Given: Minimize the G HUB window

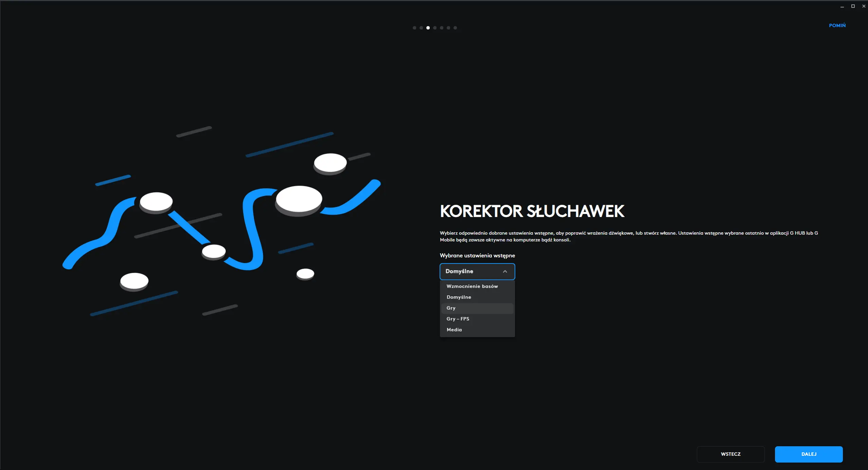Looking at the screenshot, I should pos(842,6).
